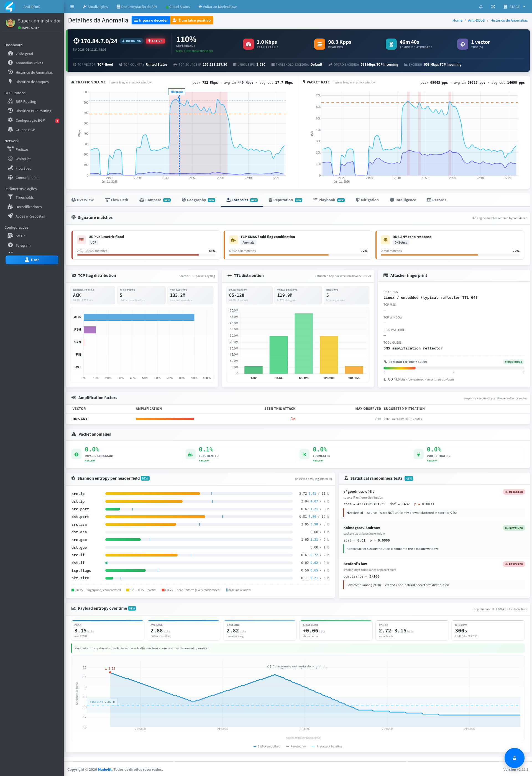532x776 pixels.
Task: Click Ir para o decoder button
Action: pyautogui.click(x=151, y=20)
